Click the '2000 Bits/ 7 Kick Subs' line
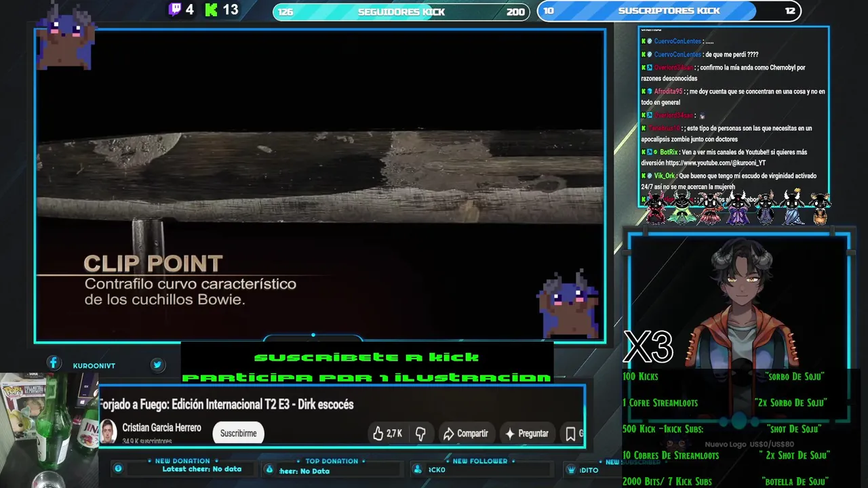868x488 pixels. tap(667, 482)
